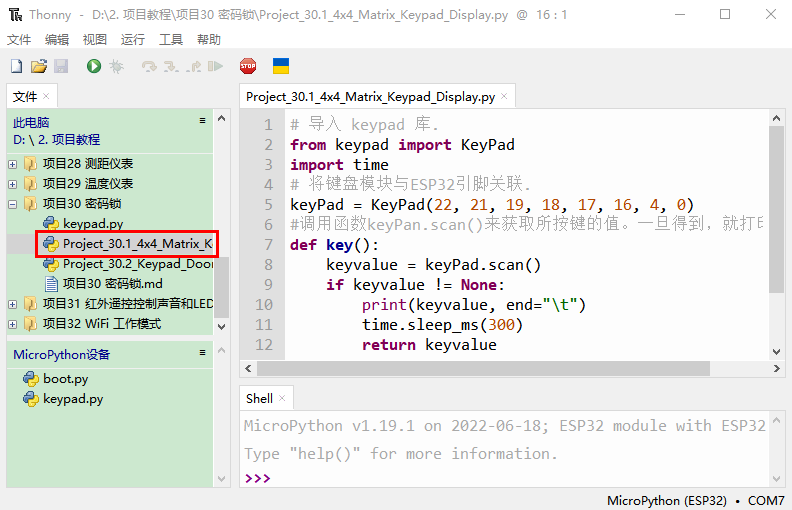792x510 pixels.
Task: Switch to the Shell tab
Action: click(x=259, y=398)
